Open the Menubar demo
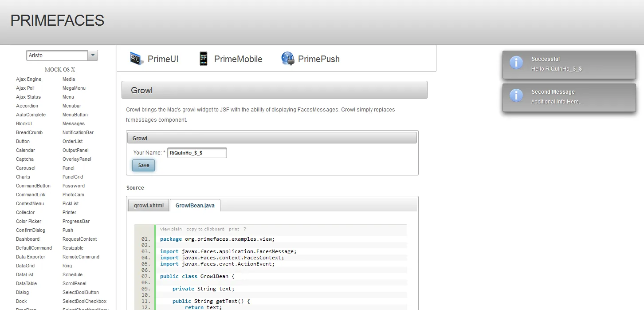The height and width of the screenshot is (310, 644). 72,106
